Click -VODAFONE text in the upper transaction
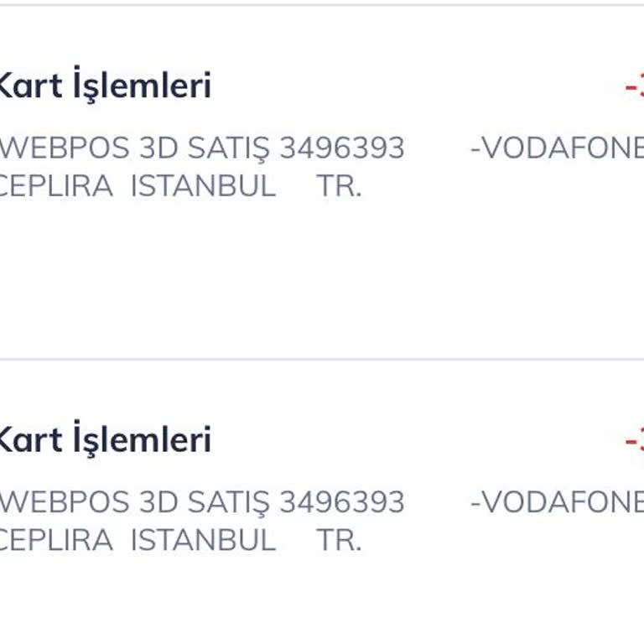This screenshot has height=644, width=644. (557, 148)
